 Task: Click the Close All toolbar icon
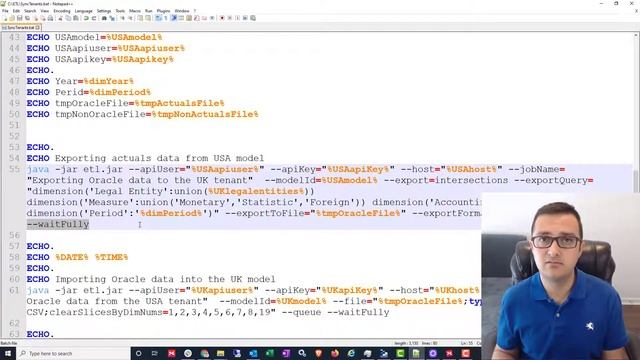[x=43, y=18]
